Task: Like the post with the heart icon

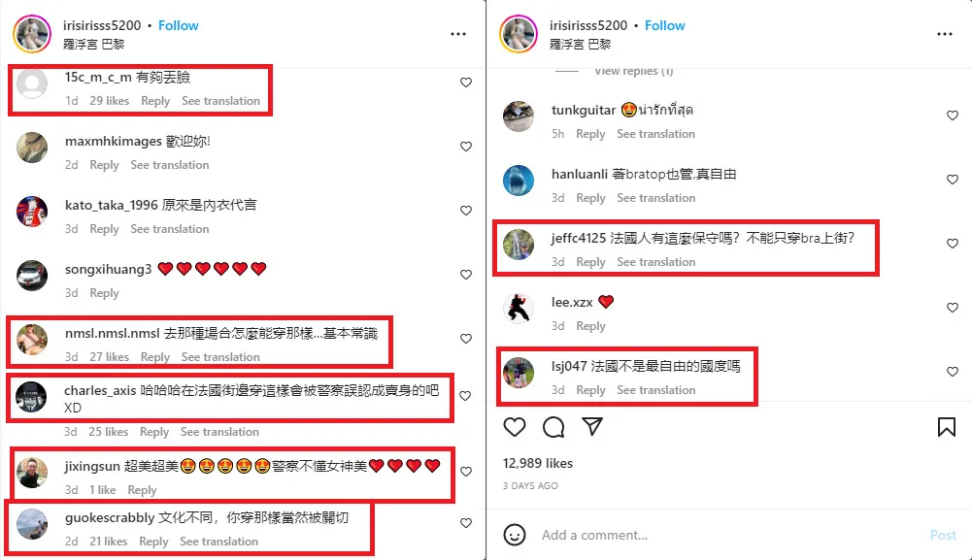Action: click(x=515, y=427)
